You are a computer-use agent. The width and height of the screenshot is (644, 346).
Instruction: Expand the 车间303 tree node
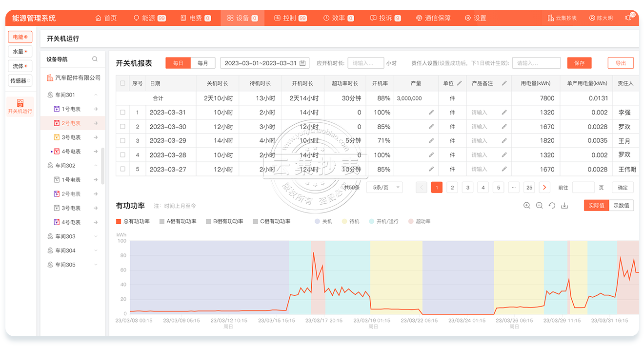pyautogui.click(x=96, y=236)
